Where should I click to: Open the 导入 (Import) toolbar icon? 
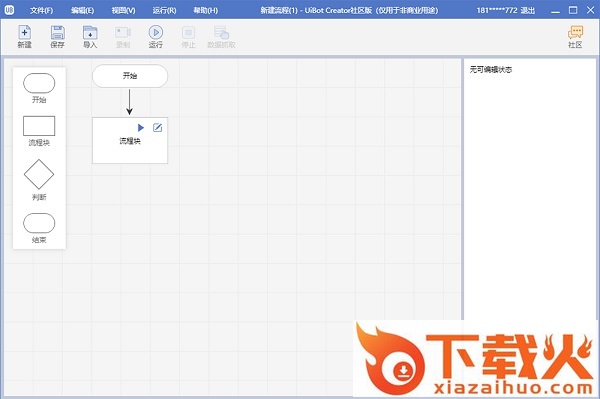(x=90, y=33)
